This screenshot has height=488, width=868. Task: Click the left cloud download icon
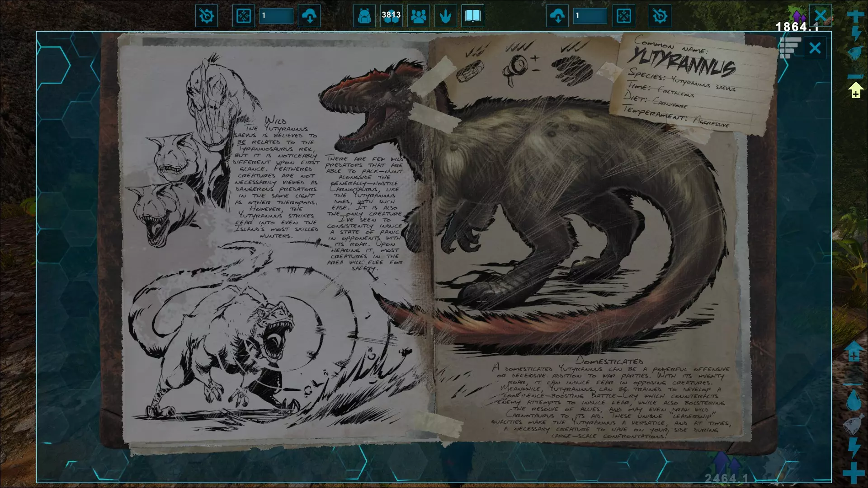[310, 16]
